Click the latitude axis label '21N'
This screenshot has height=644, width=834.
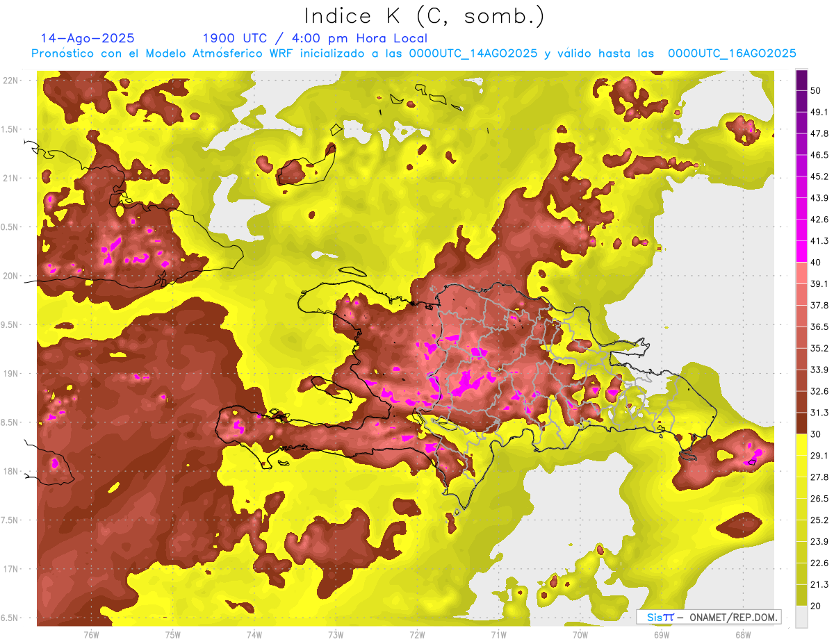pyautogui.click(x=11, y=179)
